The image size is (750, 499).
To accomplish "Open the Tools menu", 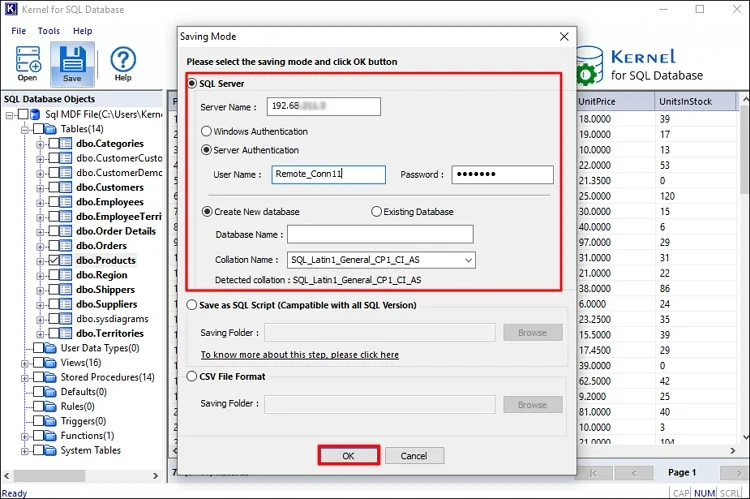I will [49, 31].
